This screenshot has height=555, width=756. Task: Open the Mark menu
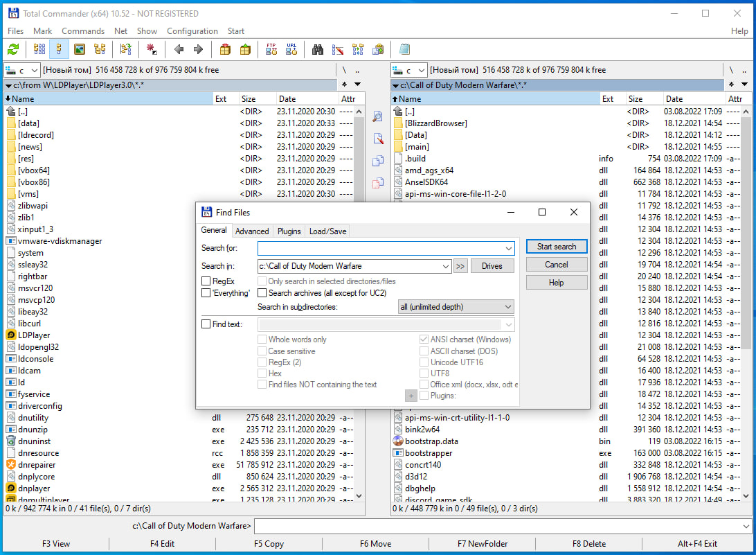[42, 31]
